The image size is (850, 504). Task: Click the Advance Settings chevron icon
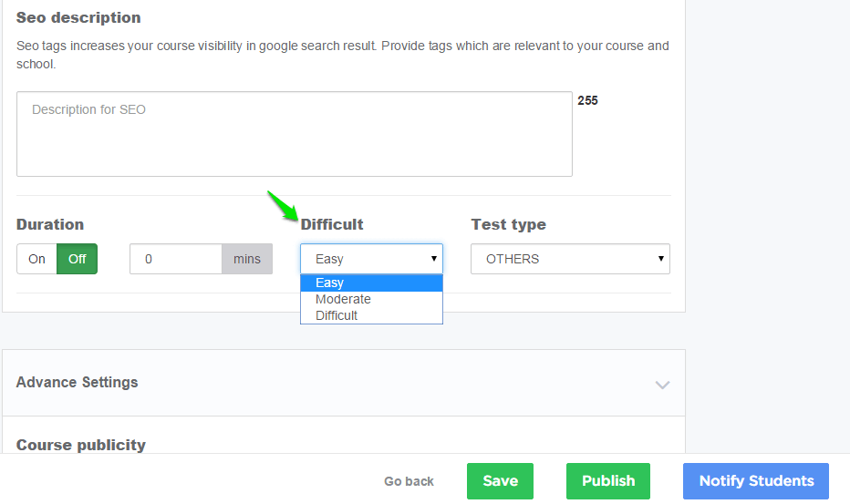(x=662, y=385)
